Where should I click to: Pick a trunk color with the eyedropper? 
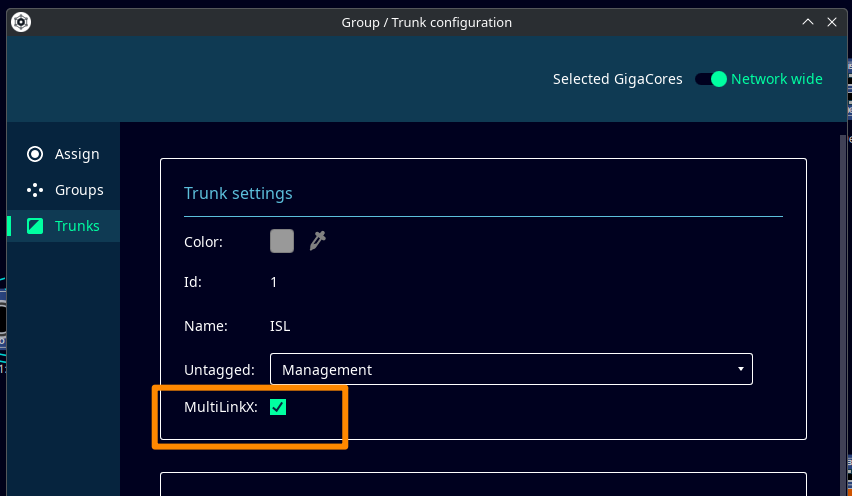tap(318, 240)
